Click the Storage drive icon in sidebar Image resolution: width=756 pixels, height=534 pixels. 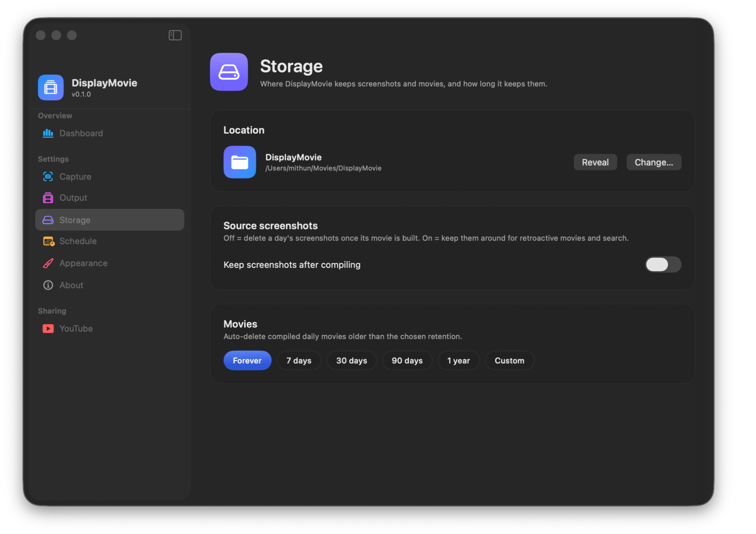pos(48,220)
